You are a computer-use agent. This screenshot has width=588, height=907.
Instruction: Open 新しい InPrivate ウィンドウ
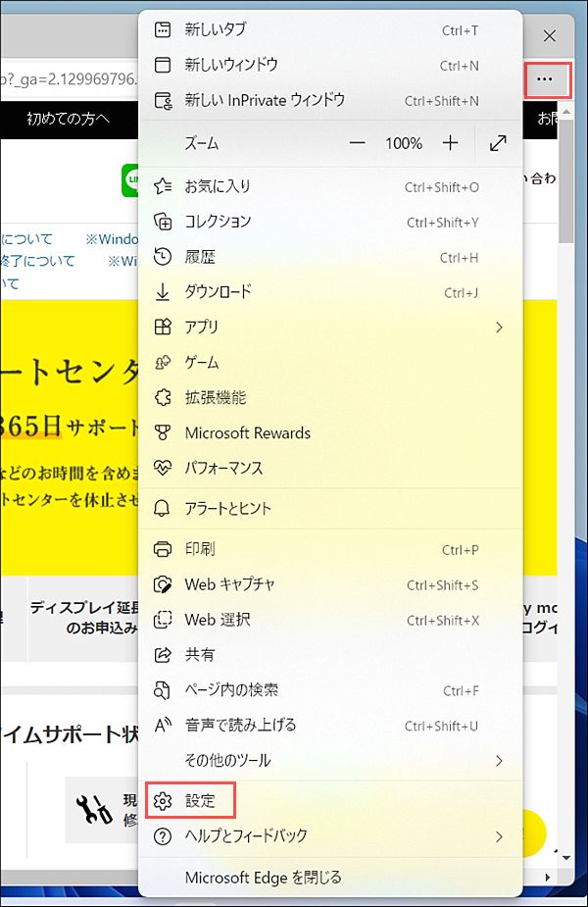[330, 101]
